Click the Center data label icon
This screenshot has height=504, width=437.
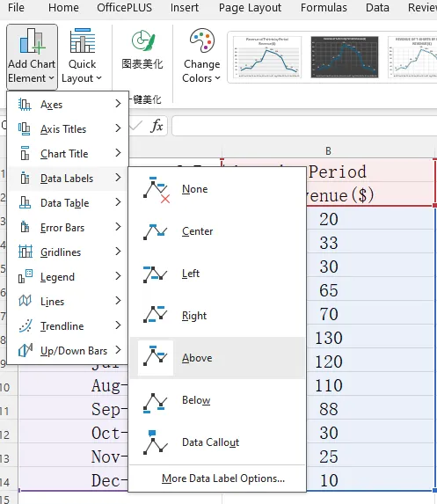(156, 231)
